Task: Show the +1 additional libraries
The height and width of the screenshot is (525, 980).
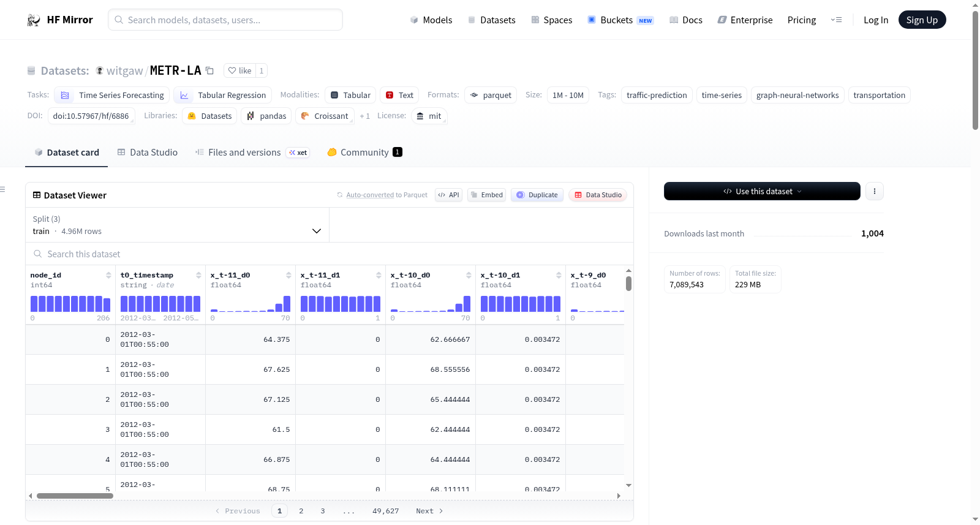Action: coord(364,116)
